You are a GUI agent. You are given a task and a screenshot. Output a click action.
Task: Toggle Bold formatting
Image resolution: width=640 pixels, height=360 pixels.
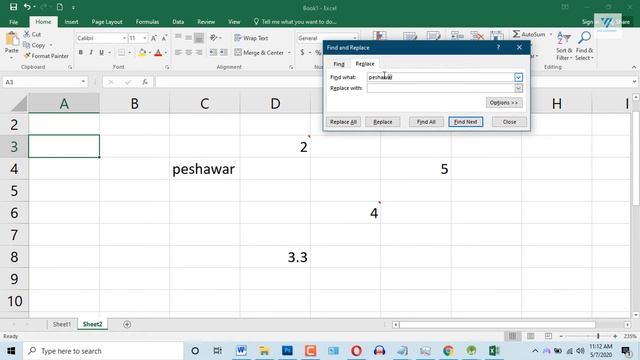pyautogui.click(x=81, y=52)
